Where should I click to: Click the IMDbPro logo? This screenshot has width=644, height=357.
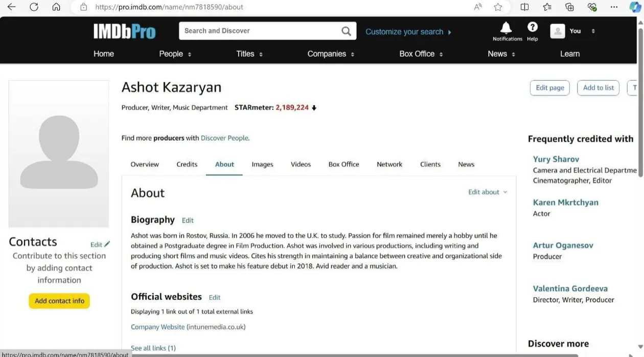(x=124, y=32)
